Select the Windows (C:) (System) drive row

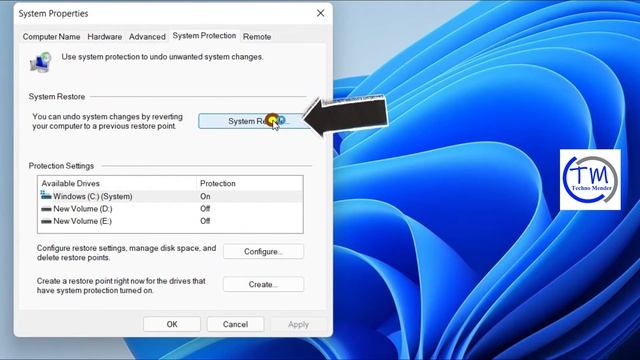(170, 196)
